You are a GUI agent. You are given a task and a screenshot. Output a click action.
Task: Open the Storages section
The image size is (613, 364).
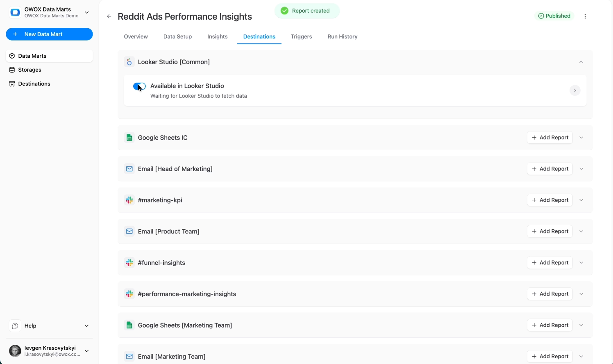pyautogui.click(x=30, y=70)
